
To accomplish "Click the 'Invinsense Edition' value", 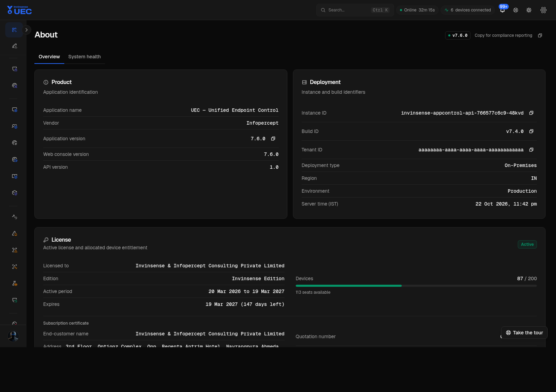I will [x=258, y=278].
